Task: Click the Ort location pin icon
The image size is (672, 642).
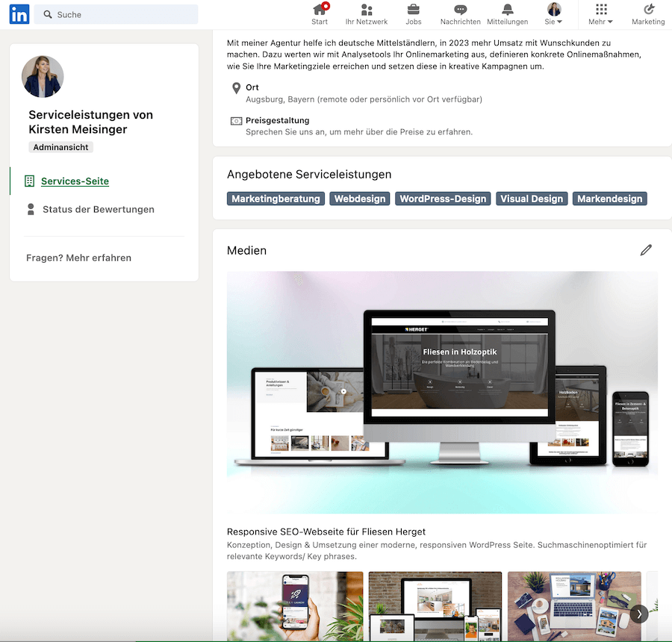Action: coord(236,88)
